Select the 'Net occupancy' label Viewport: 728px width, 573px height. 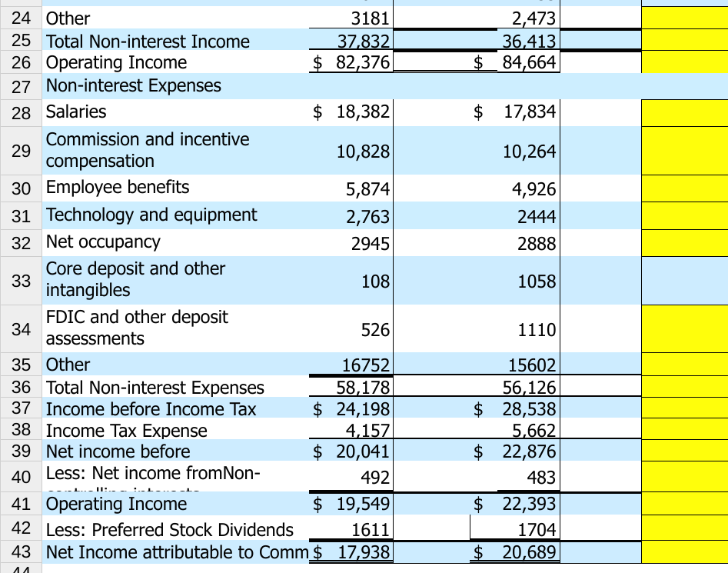[x=103, y=242]
